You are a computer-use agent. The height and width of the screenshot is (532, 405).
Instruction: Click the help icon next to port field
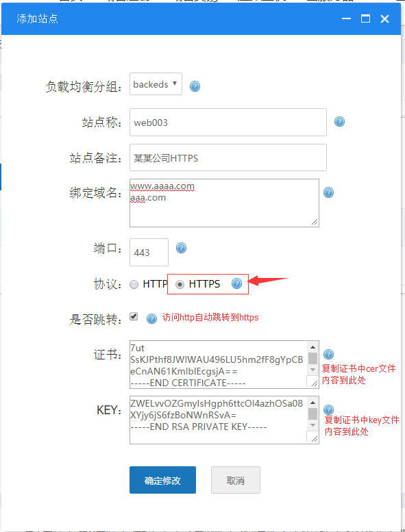pos(182,248)
